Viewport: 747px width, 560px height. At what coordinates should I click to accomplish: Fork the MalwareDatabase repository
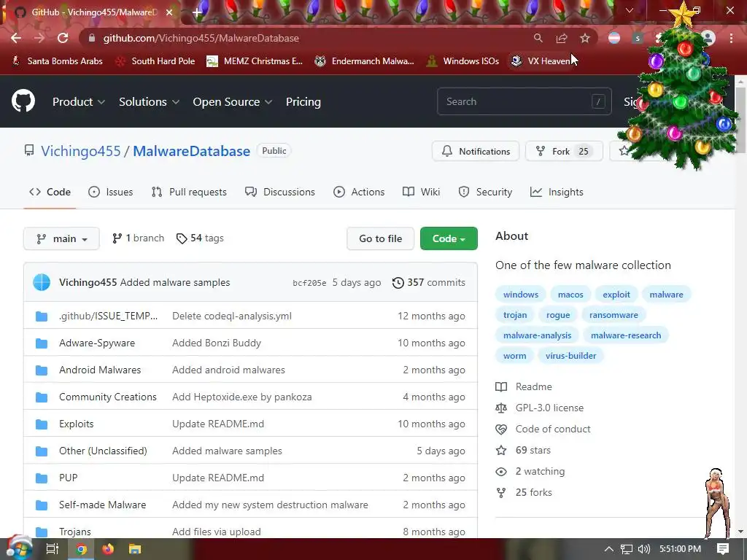[x=564, y=151]
